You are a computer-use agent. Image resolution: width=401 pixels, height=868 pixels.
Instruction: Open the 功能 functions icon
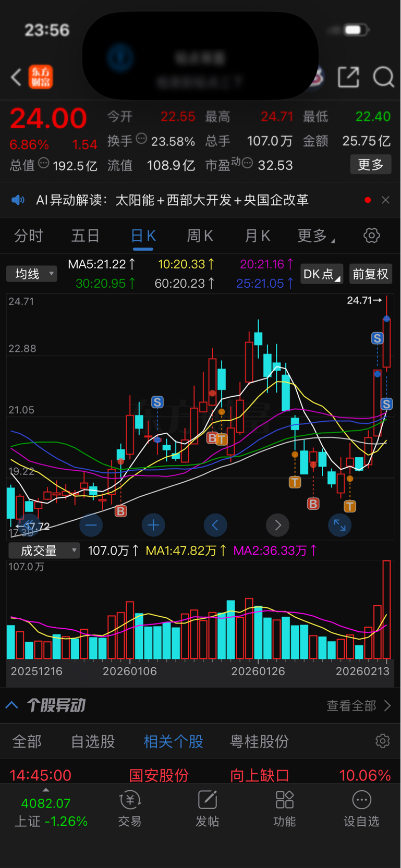(x=284, y=808)
